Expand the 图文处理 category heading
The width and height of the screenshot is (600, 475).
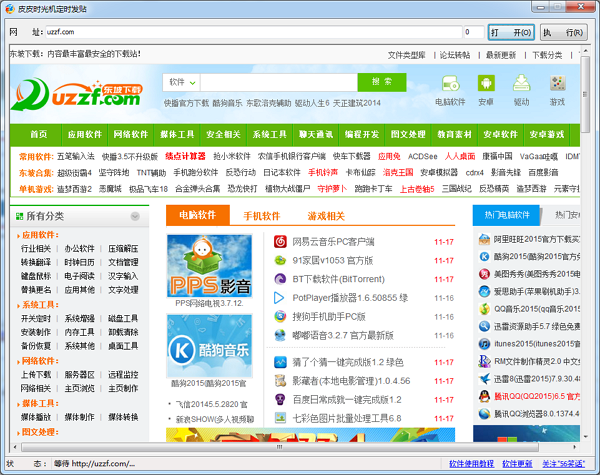pos(40,432)
